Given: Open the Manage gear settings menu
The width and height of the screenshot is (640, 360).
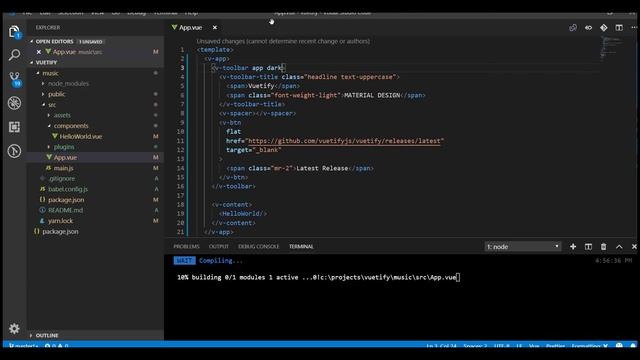Looking at the screenshot, I should coord(14,329).
